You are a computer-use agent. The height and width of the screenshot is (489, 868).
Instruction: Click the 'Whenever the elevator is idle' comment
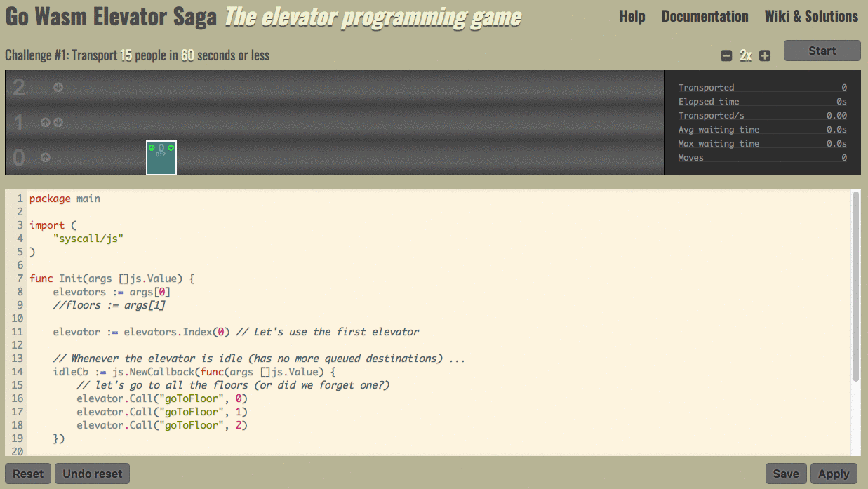(x=259, y=359)
